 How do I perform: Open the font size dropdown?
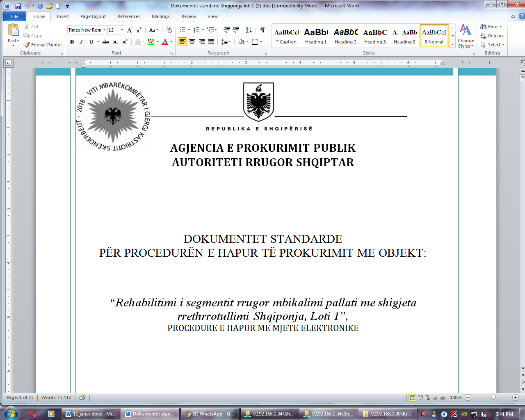(x=122, y=30)
